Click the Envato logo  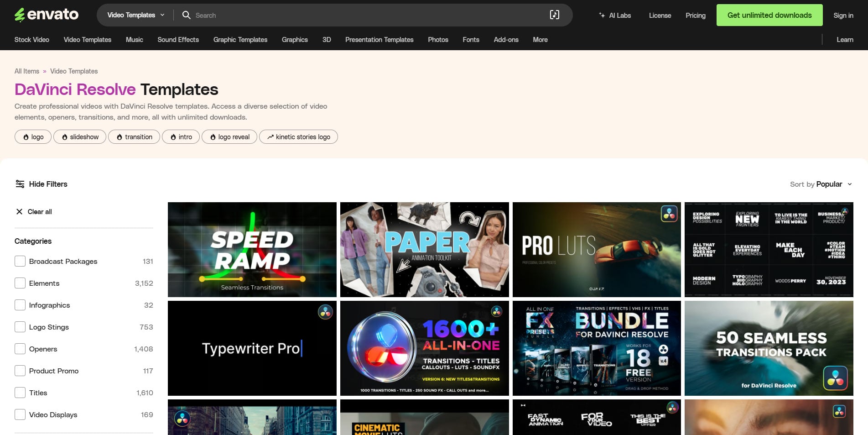click(x=47, y=15)
